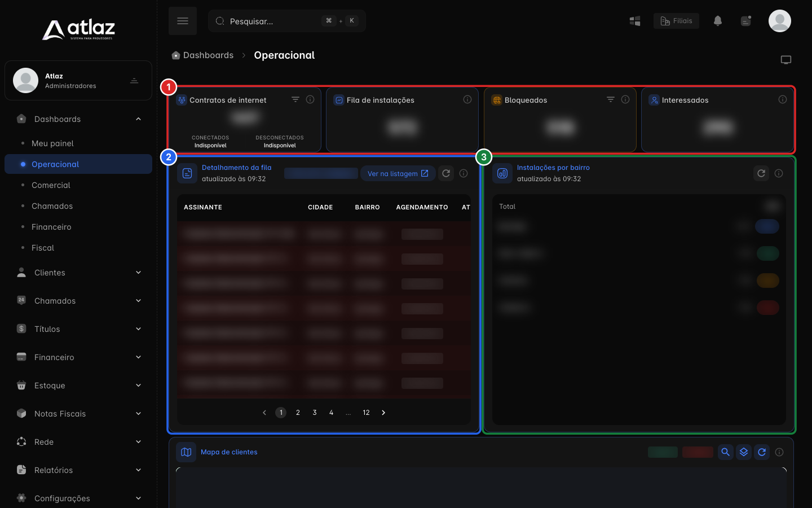812x508 pixels.
Task: Open the user avatar menu
Action: pyautogui.click(x=780, y=21)
